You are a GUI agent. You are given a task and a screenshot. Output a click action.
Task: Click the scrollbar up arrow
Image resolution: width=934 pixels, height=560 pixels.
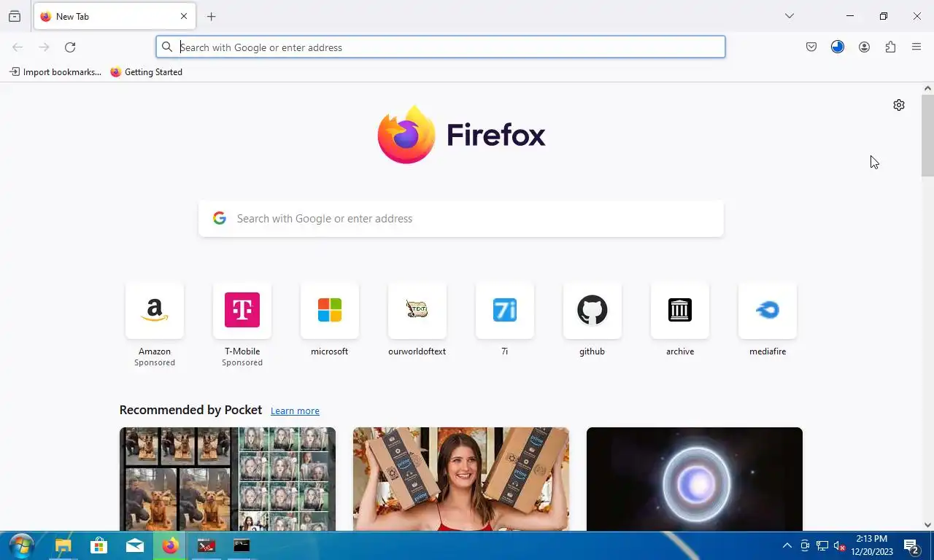(x=927, y=88)
